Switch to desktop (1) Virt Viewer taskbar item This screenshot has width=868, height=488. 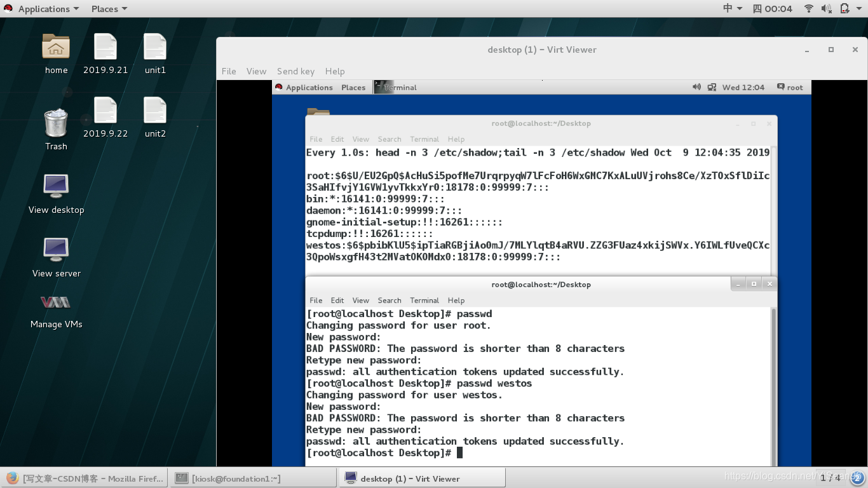pos(422,478)
